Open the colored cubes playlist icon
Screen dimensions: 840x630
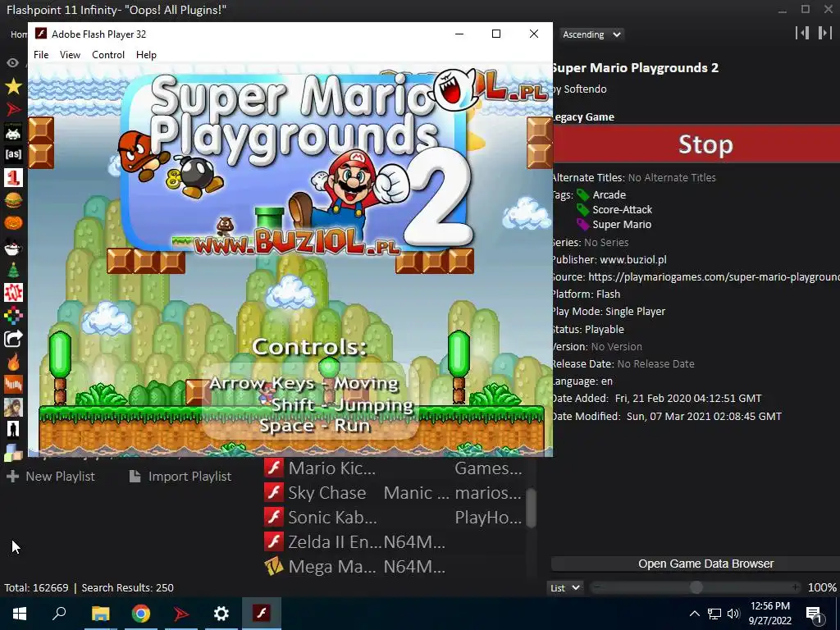point(13,452)
